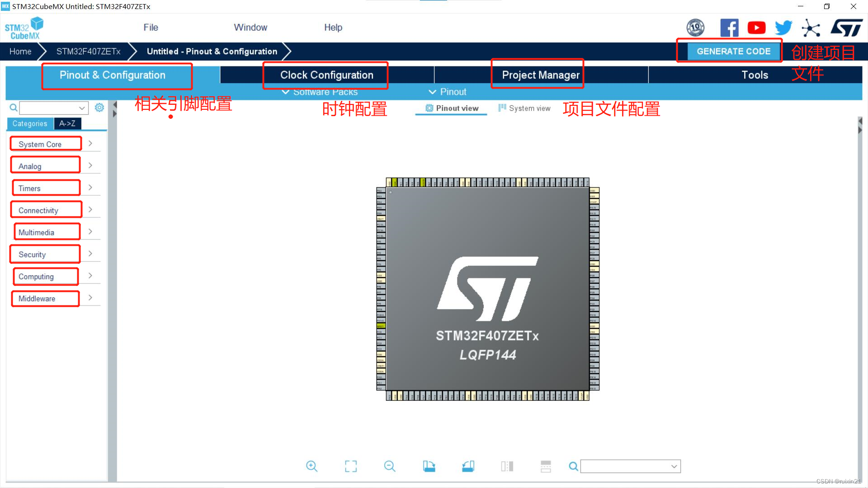Click the STM32F407ZETx chip graphic
This screenshot has height=488, width=868.
click(488, 289)
